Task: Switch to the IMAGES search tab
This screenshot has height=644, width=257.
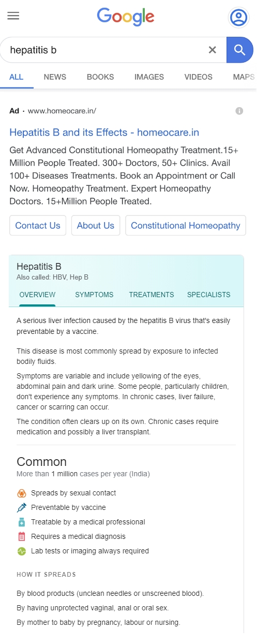Action: [x=149, y=77]
